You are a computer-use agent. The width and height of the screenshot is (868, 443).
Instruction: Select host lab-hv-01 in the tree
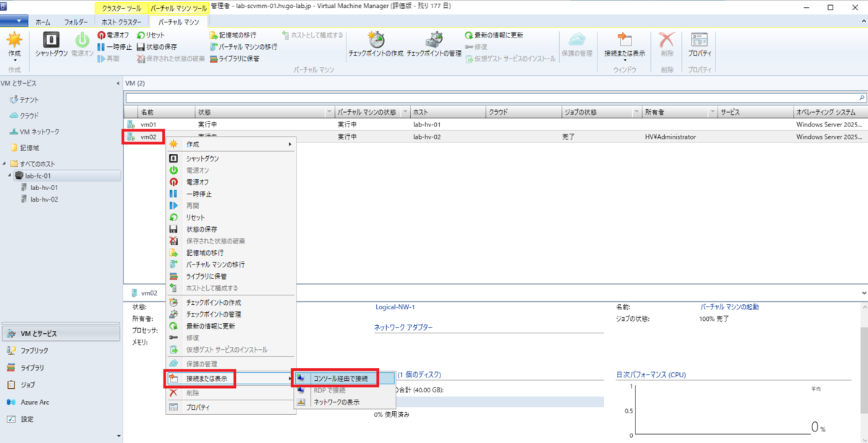(43, 188)
